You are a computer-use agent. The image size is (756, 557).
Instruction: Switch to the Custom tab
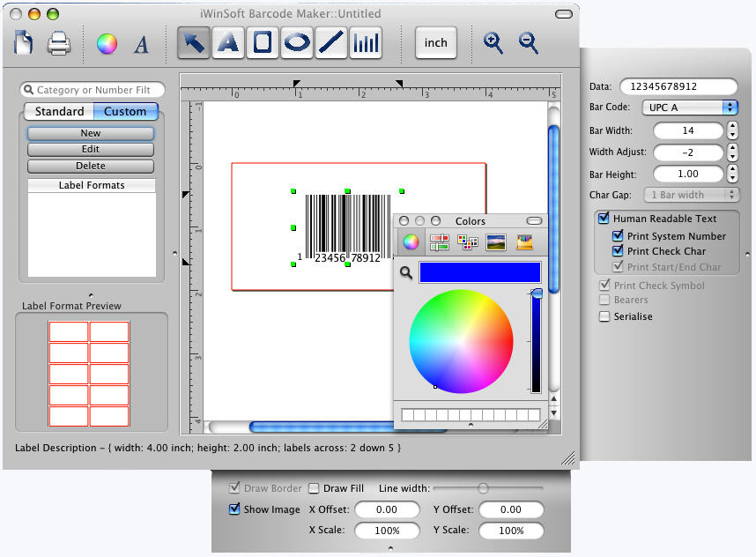coord(125,111)
